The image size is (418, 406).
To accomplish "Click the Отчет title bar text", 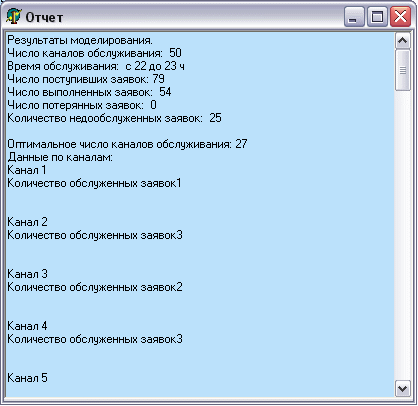I will tap(44, 17).
